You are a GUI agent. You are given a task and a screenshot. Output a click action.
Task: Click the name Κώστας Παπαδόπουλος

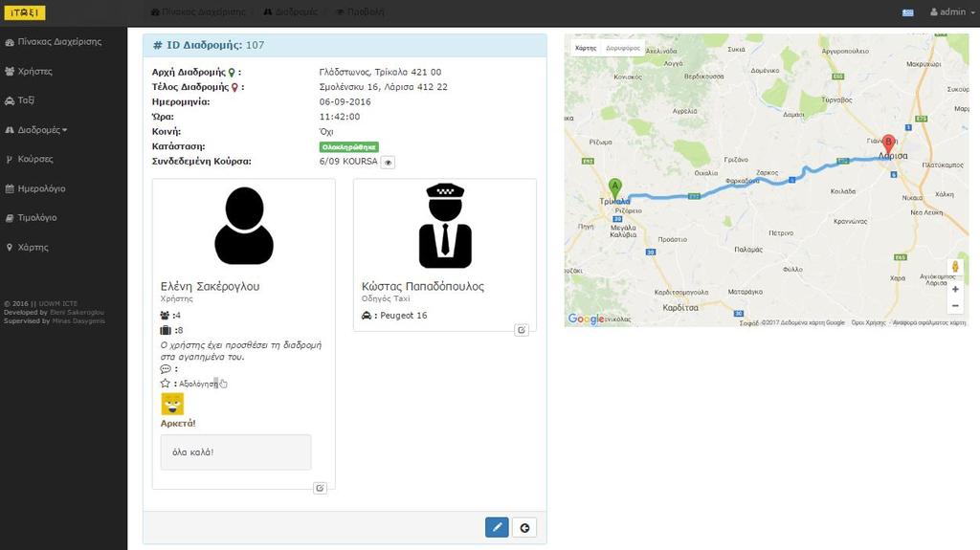click(423, 286)
